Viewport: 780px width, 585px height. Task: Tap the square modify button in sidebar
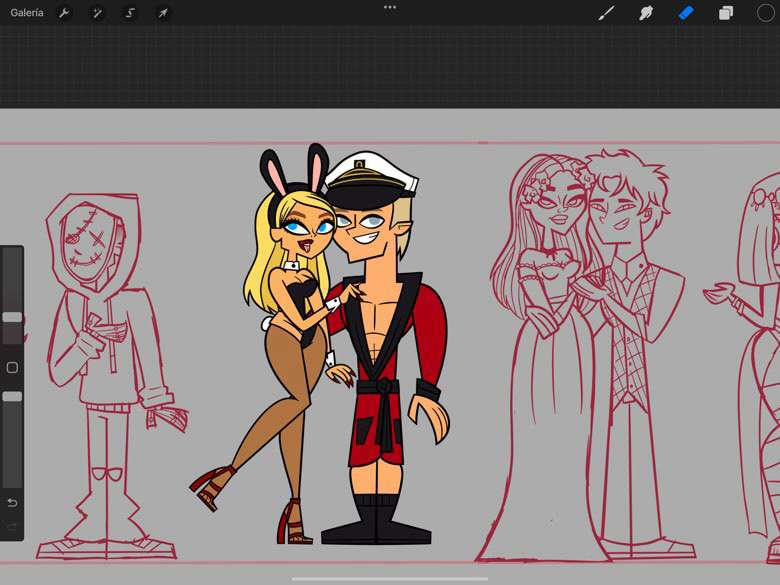tap(12, 368)
